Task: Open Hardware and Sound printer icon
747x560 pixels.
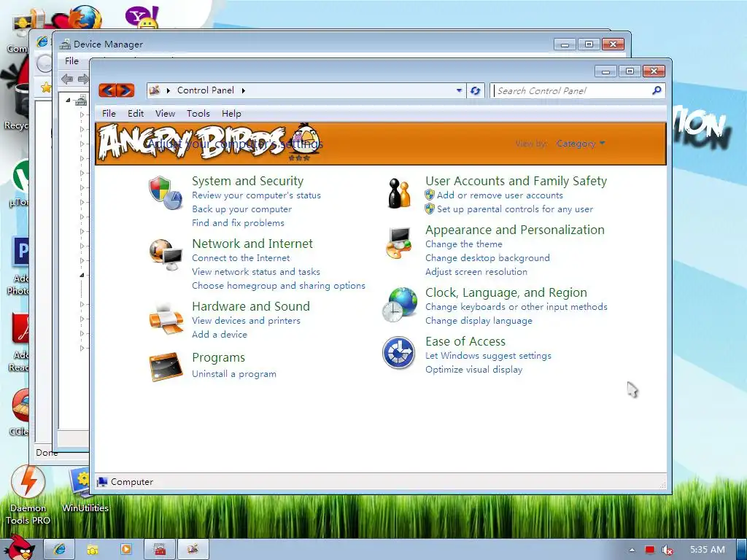Action: (166, 318)
